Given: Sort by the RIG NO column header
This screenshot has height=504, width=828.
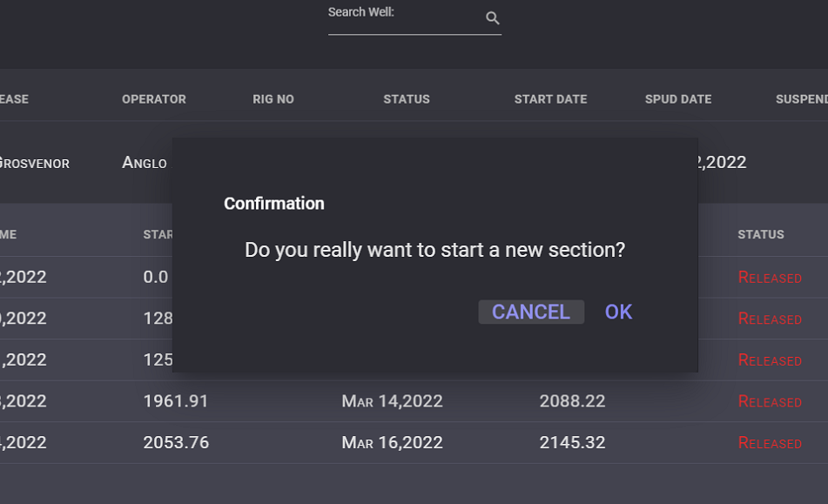Looking at the screenshot, I should tap(273, 99).
